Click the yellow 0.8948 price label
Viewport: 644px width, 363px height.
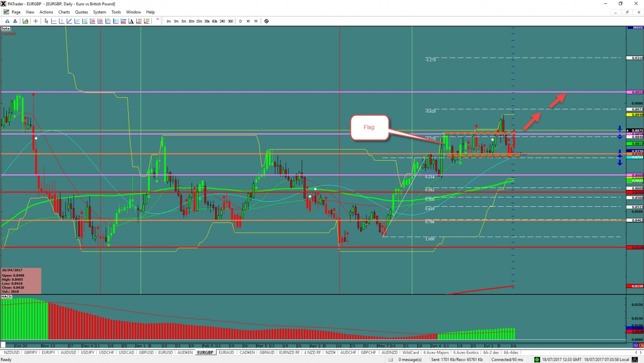coord(635,115)
